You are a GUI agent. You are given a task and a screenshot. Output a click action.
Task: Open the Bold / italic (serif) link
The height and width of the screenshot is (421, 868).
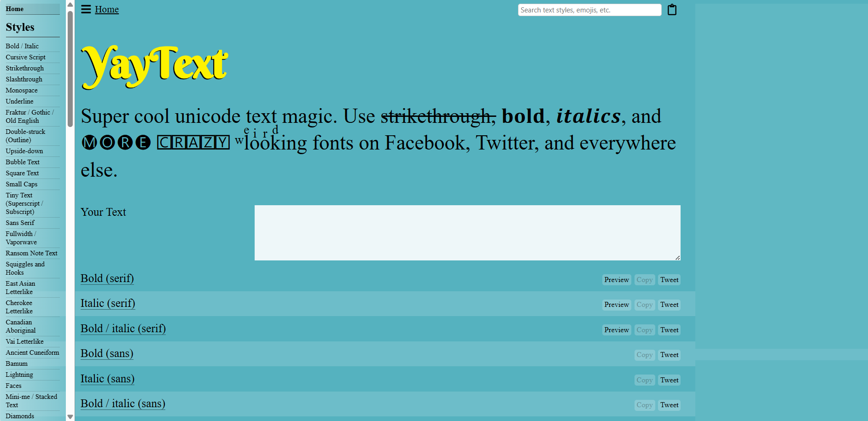pyautogui.click(x=123, y=329)
